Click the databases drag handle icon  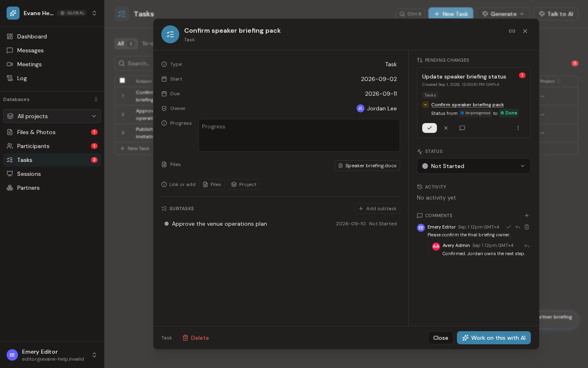pyautogui.click(x=96, y=99)
